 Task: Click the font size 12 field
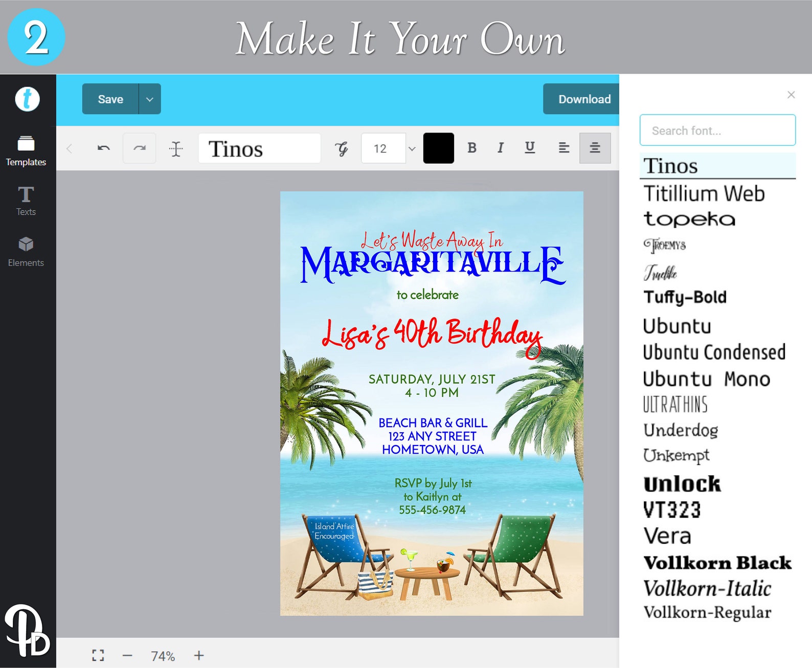pos(384,148)
